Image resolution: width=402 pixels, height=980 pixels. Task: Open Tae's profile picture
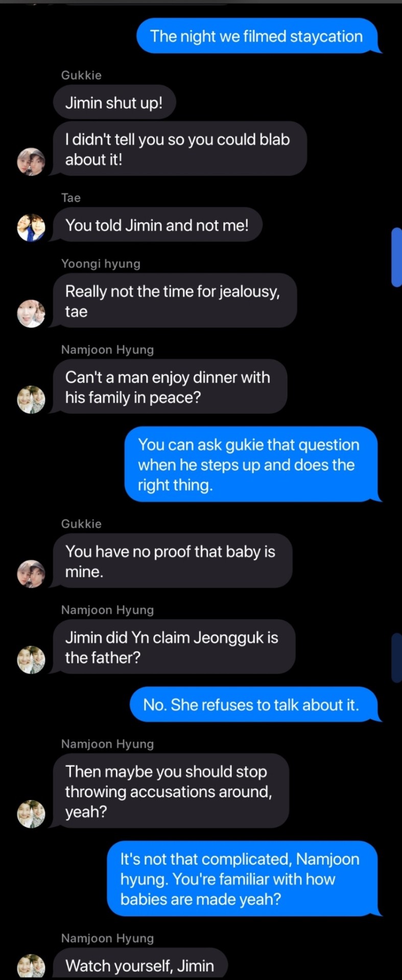pos(31,227)
